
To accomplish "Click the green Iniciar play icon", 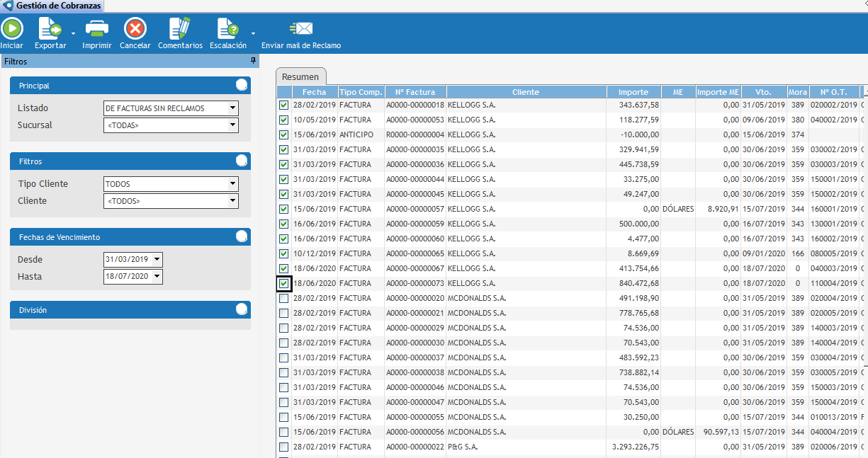I will click(11, 29).
